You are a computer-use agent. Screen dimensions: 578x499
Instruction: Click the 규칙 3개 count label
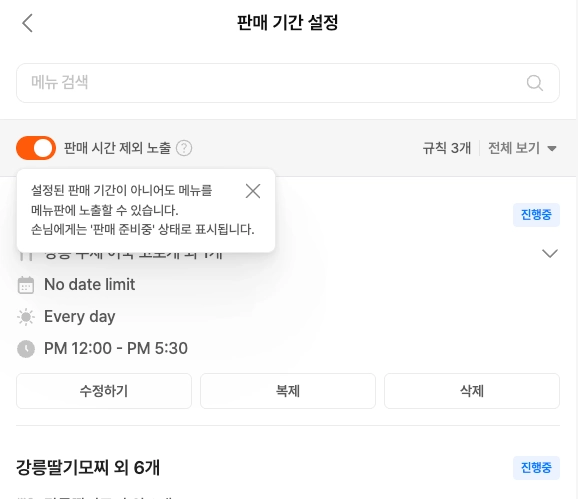click(x=447, y=148)
